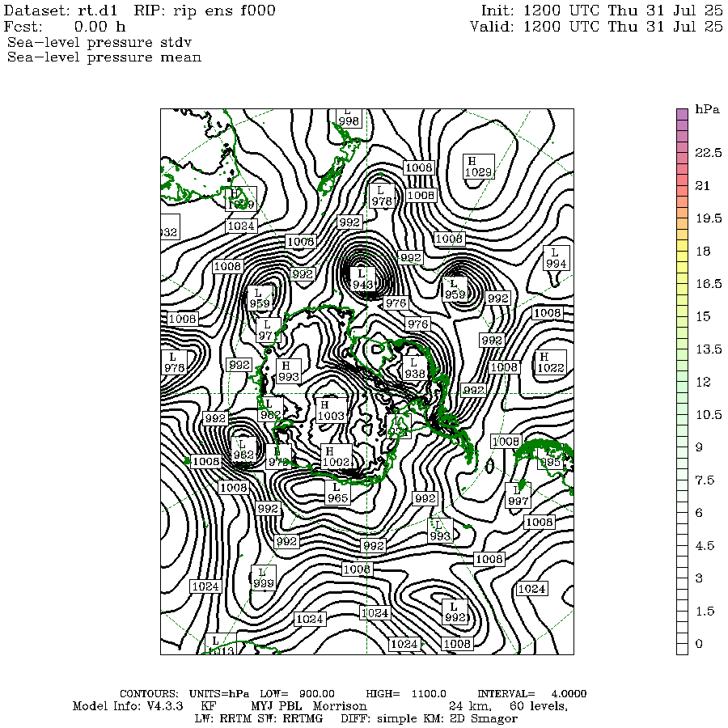Click the '60 levels,' footer text

[x=539, y=707]
